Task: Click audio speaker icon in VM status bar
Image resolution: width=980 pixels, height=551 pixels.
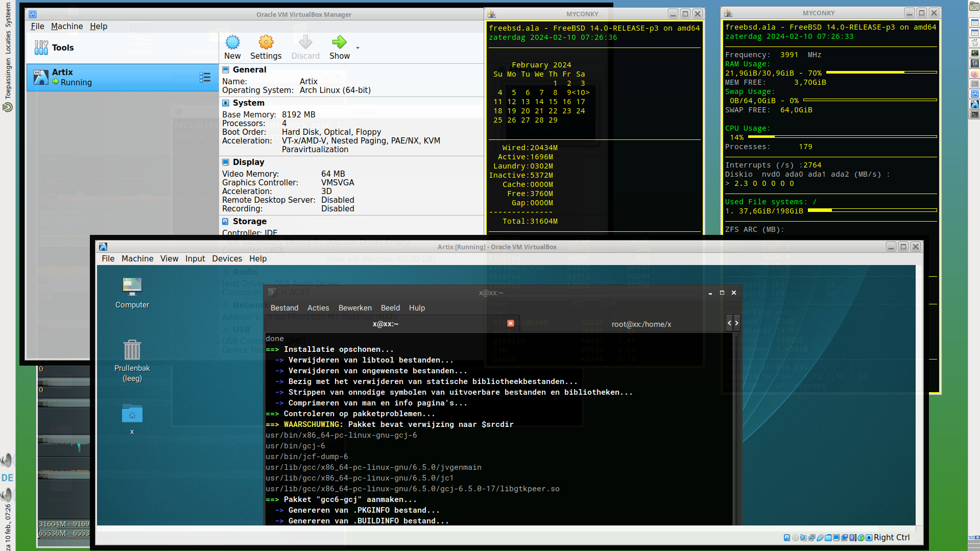Action: pyautogui.click(x=803, y=537)
